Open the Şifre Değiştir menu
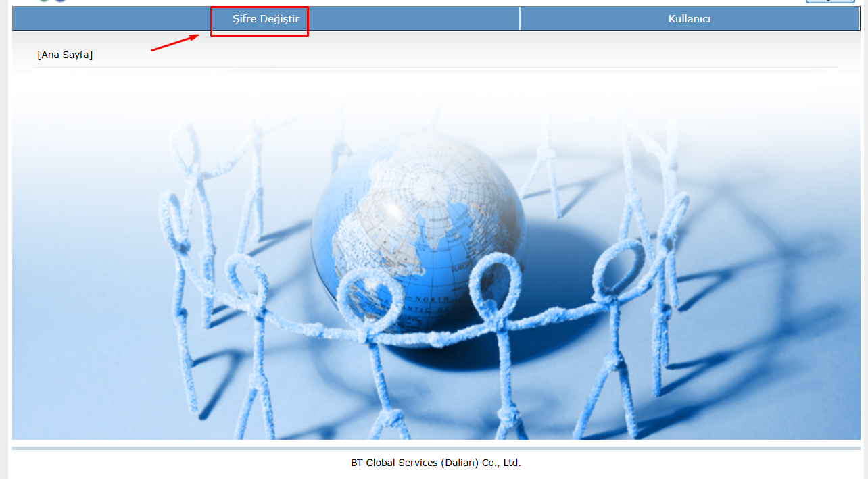 (x=266, y=19)
